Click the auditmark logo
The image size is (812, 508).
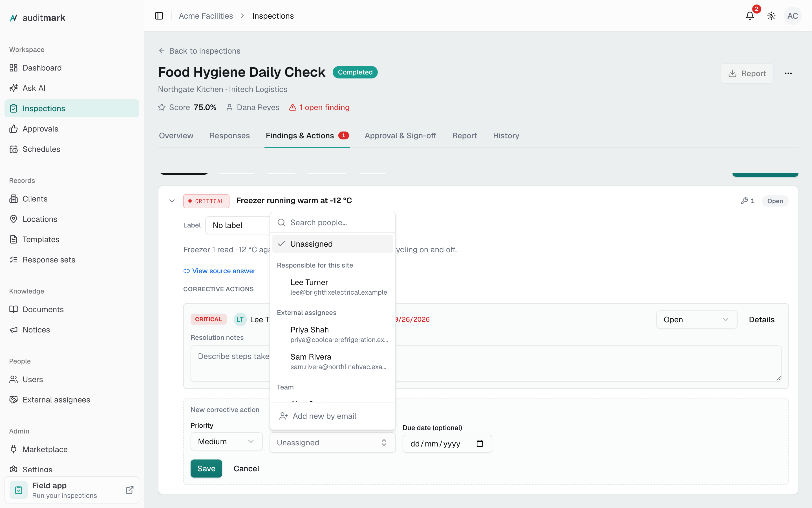[37, 18]
